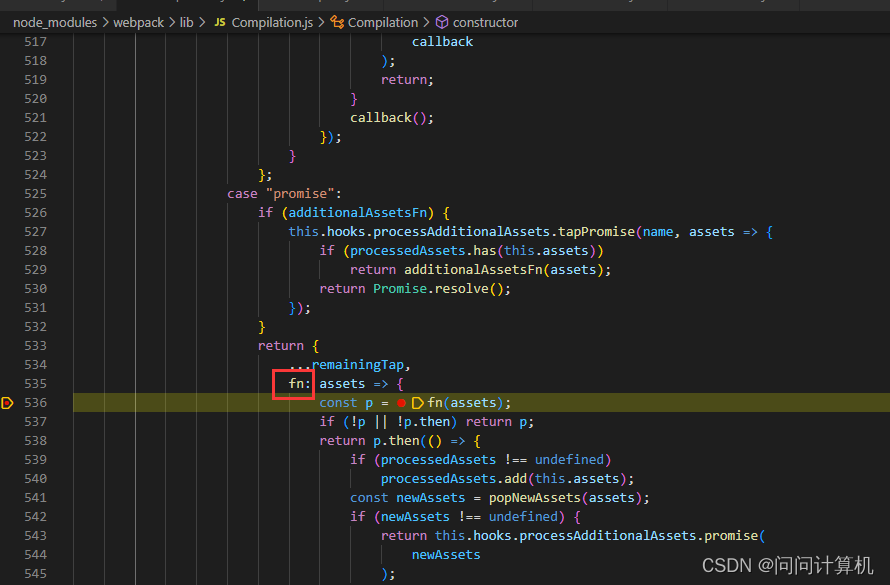Image resolution: width=890 pixels, height=585 pixels.
Task: Click the JS file icon in breadcrumb
Action: (x=220, y=23)
